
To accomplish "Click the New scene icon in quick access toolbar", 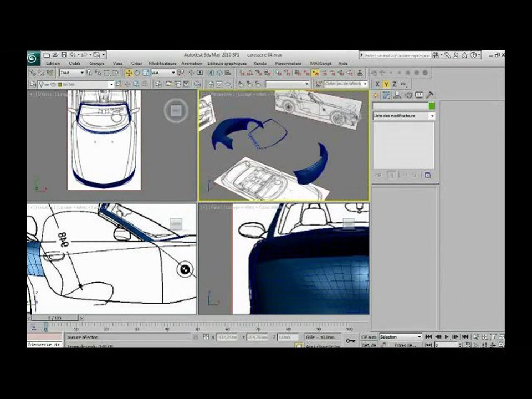I will point(47,55).
